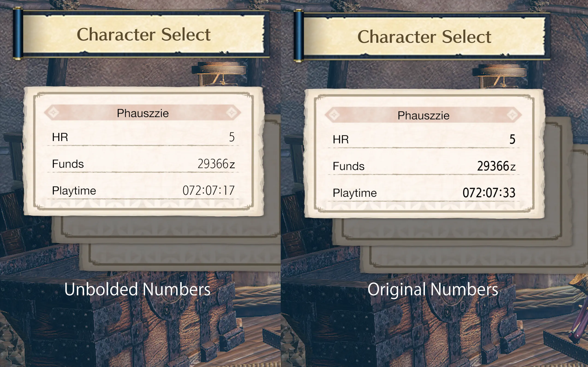Screen dimensions: 588x367
Task: Select the Phauszzie name header in the Original Numbers panel
Action: (x=423, y=115)
